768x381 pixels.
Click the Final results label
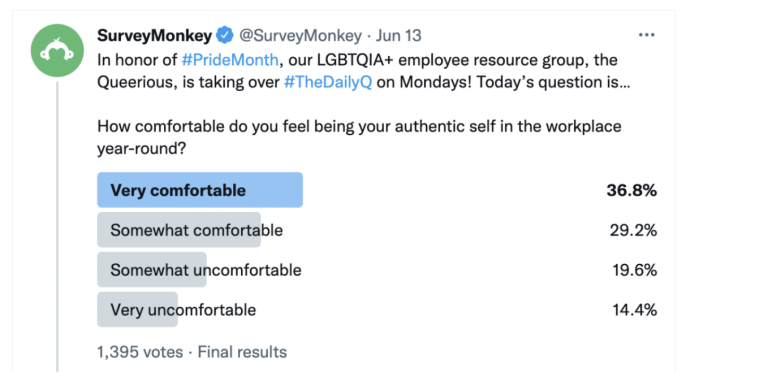coord(242,352)
